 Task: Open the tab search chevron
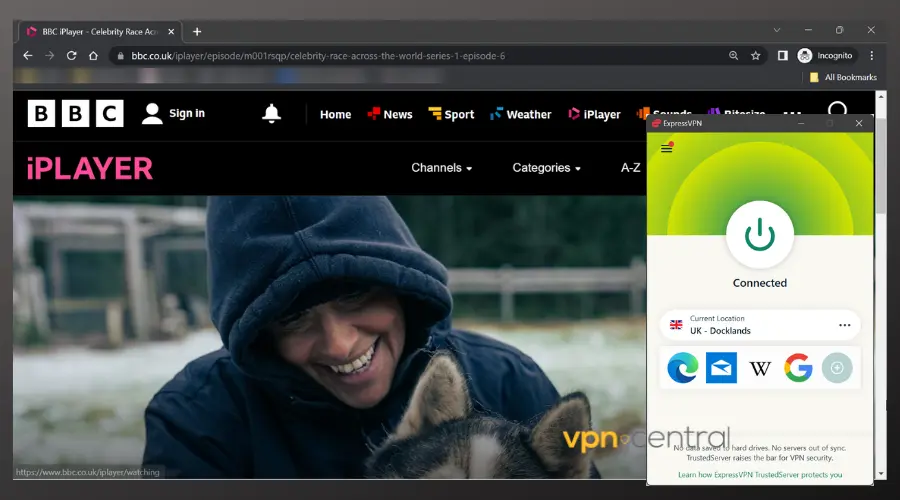(x=777, y=30)
